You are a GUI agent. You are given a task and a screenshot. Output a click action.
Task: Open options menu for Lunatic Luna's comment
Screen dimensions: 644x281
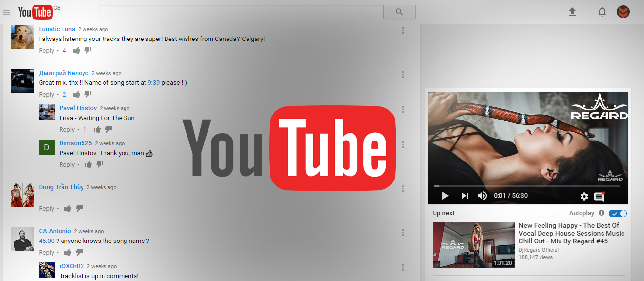pos(403,30)
